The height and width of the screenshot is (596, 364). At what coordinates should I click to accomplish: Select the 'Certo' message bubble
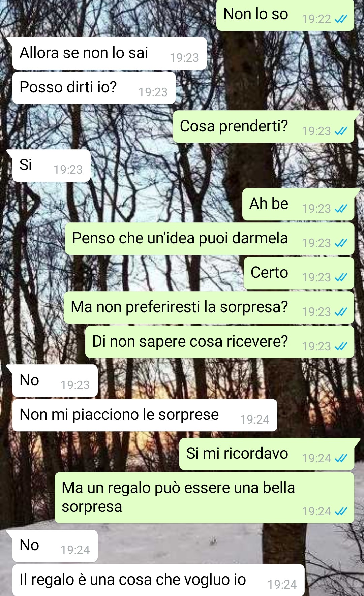click(x=299, y=273)
